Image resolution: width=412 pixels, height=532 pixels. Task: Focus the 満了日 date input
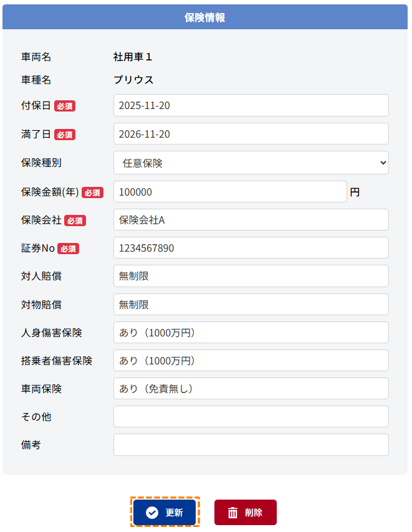(x=251, y=134)
